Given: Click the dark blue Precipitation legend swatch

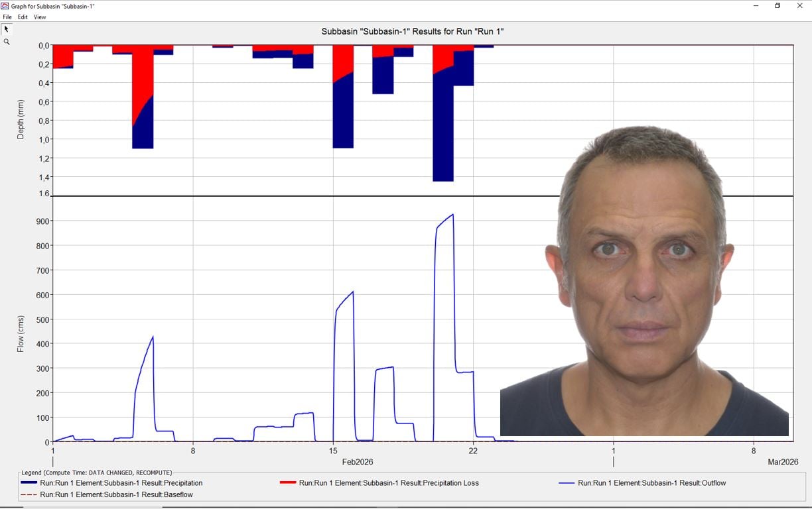Looking at the screenshot, I should pyautogui.click(x=29, y=483).
